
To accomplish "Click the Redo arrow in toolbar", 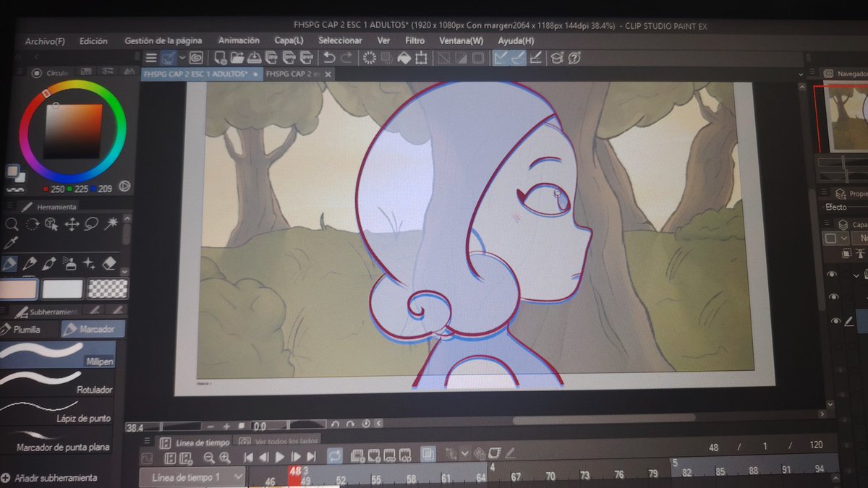I will click(346, 58).
